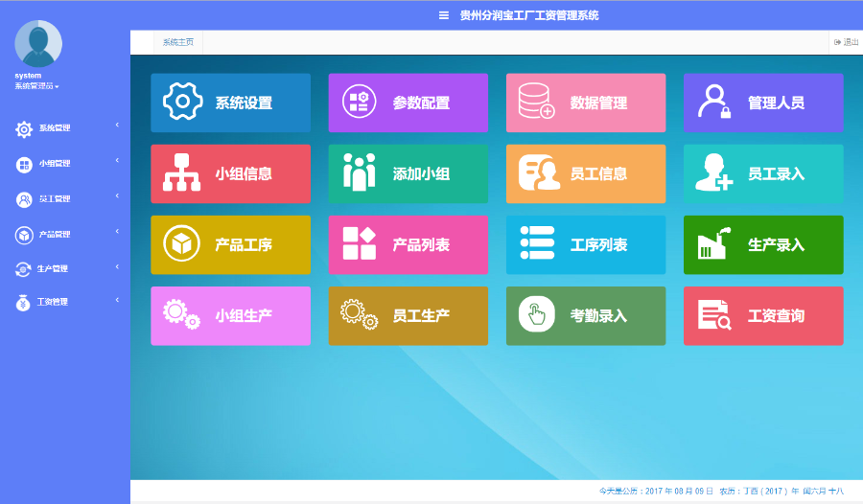Expand 工资管理 sidebar menu
The width and height of the screenshot is (863, 504).
tap(53, 303)
